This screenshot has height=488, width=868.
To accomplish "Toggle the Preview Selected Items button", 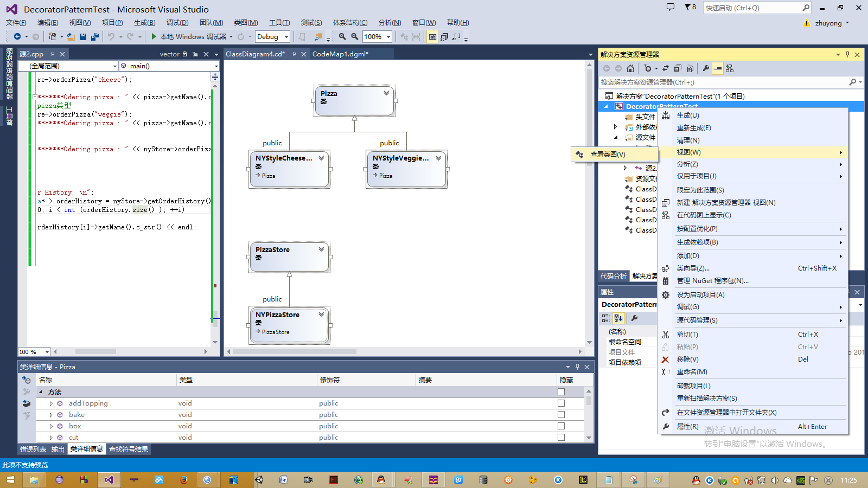I will click(718, 68).
